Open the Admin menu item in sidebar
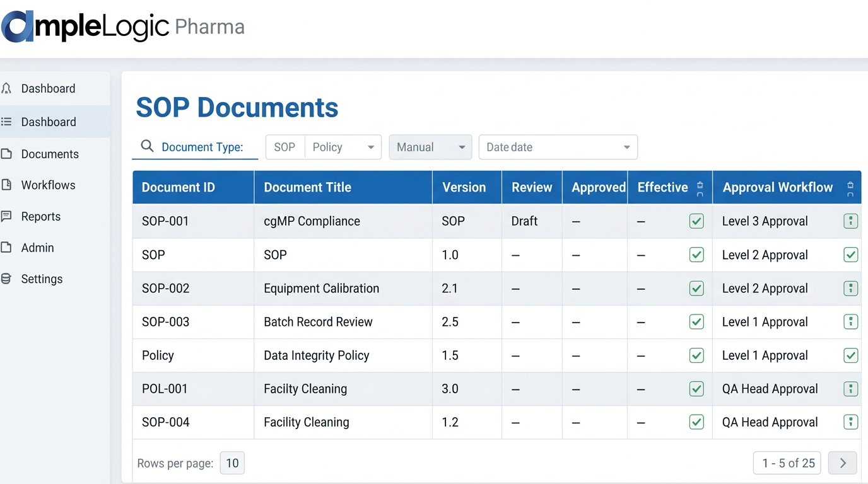 (x=37, y=248)
